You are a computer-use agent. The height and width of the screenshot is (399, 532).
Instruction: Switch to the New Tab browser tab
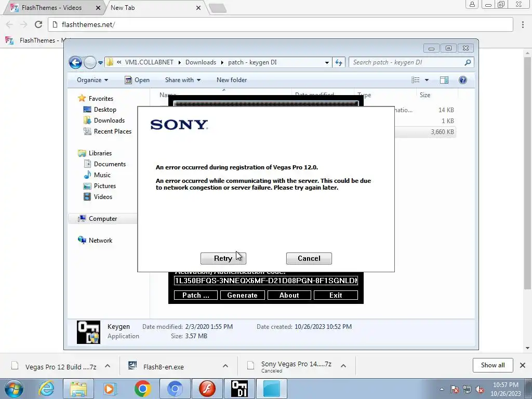[x=123, y=7]
